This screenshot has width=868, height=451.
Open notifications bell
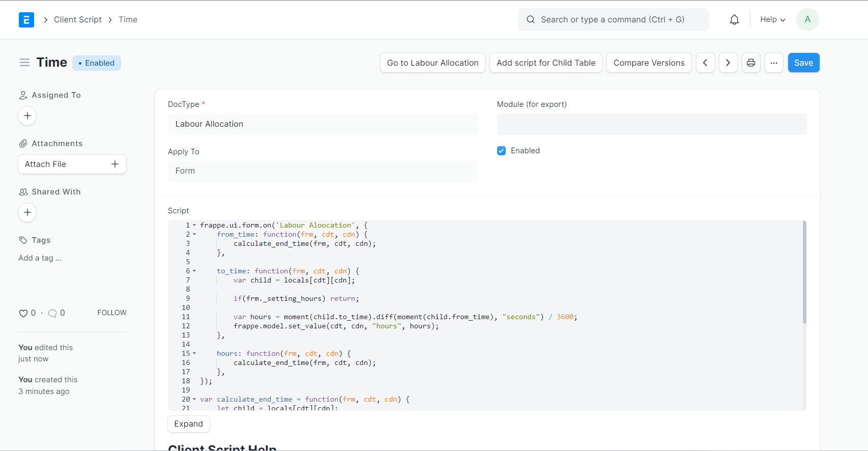coord(734,19)
